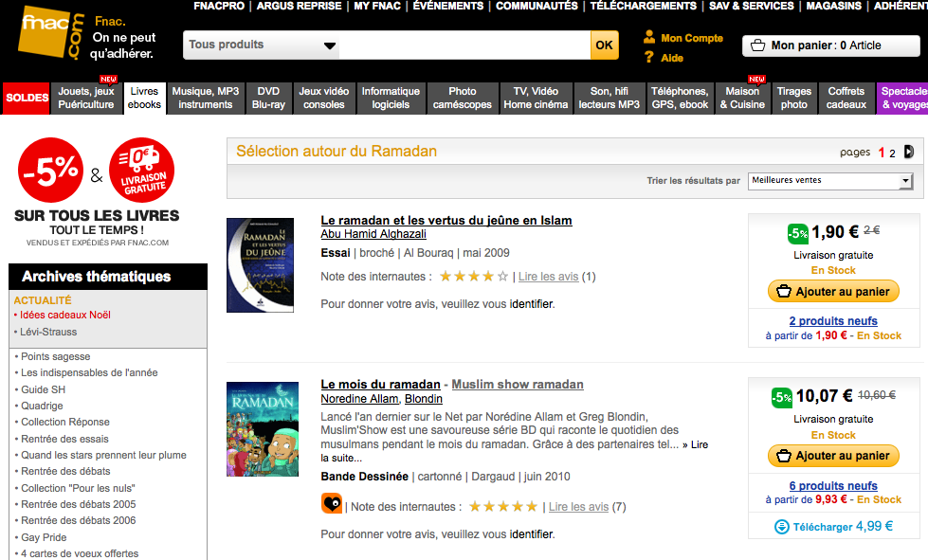Open the Le mois du ramadan title link
Viewport: 928px width, 560px height.
point(380,385)
